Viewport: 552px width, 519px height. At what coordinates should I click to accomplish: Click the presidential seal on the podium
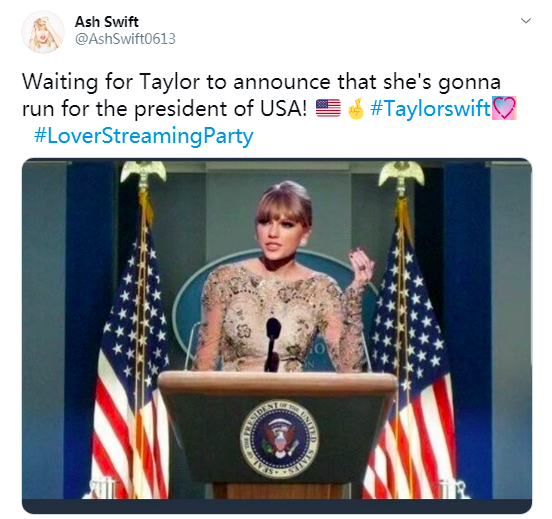280,439
